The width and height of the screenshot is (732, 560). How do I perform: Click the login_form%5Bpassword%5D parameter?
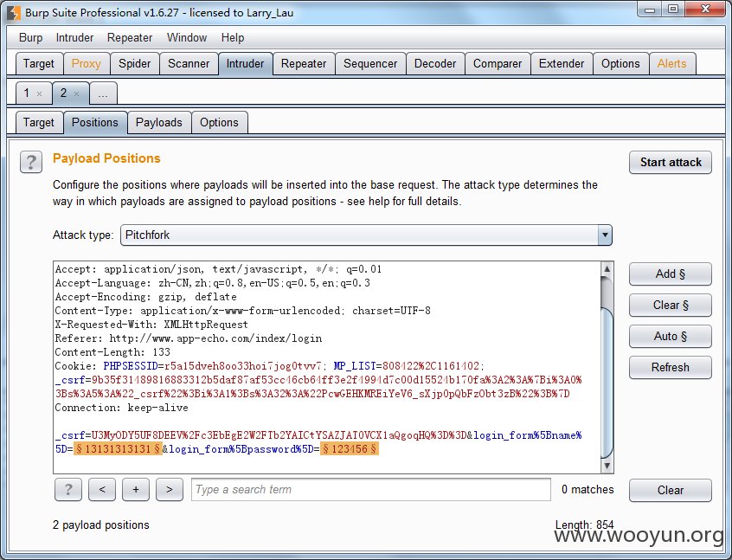[241, 449]
